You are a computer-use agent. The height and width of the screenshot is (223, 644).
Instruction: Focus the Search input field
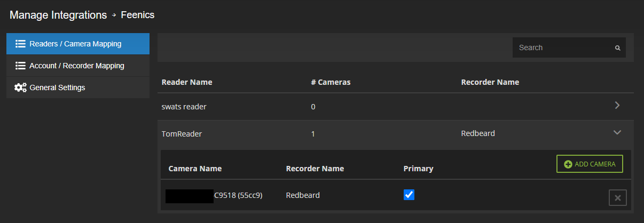(569, 47)
